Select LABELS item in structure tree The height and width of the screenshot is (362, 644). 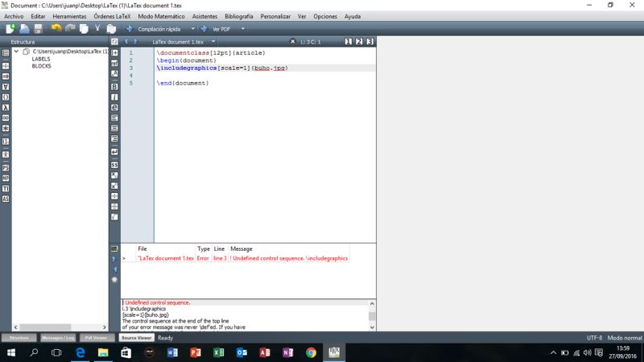41,59
